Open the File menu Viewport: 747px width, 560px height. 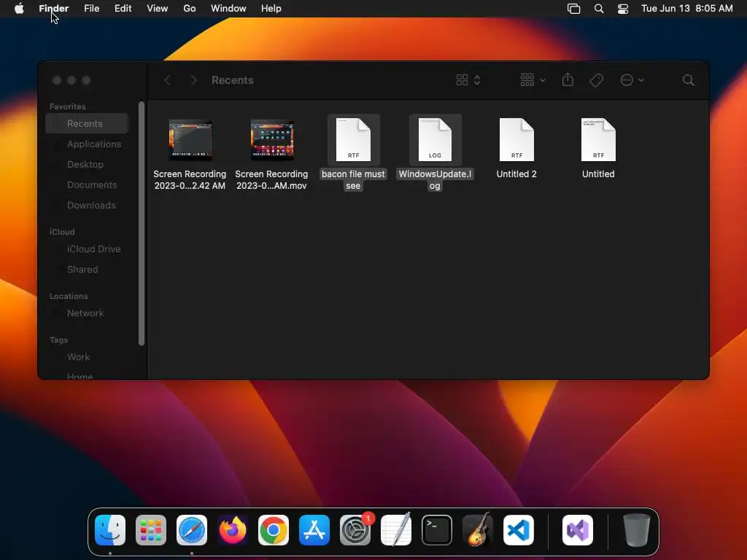tap(91, 9)
